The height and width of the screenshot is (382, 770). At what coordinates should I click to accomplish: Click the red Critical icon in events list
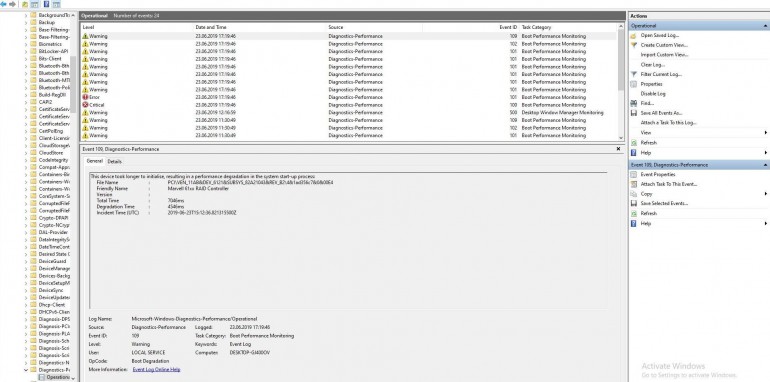[x=85, y=105]
